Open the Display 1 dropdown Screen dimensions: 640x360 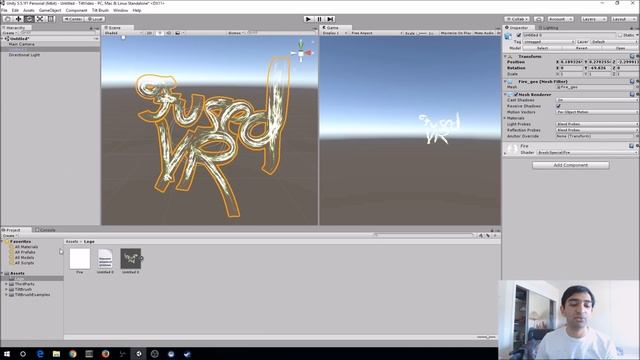(x=334, y=33)
